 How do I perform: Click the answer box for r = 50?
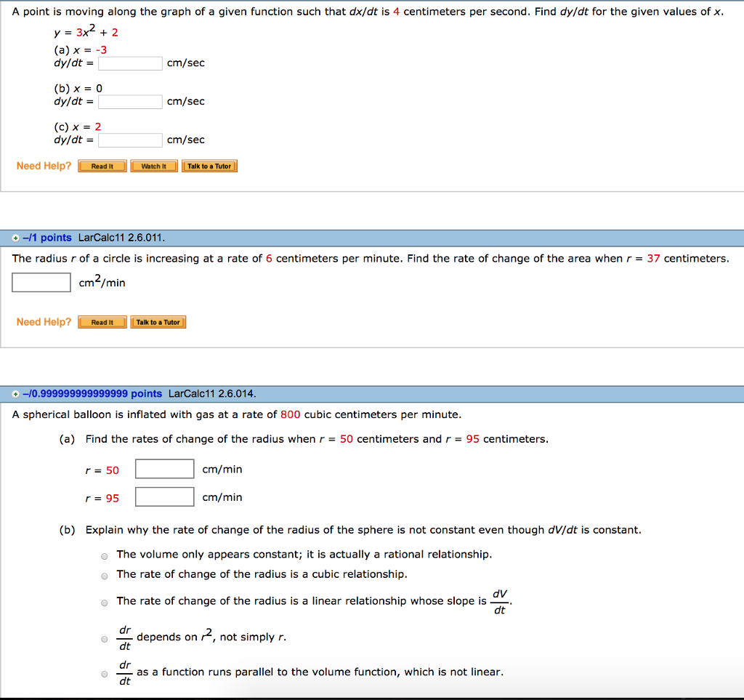(165, 469)
